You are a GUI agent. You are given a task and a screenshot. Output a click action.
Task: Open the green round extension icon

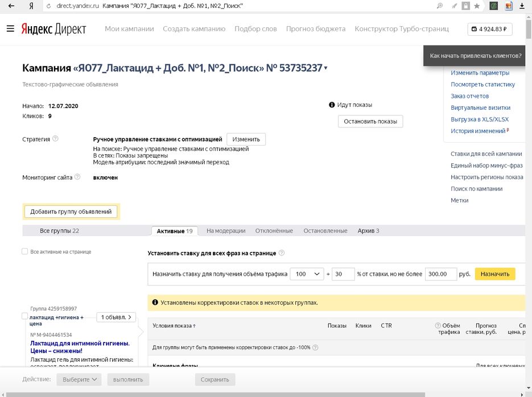[x=494, y=6]
